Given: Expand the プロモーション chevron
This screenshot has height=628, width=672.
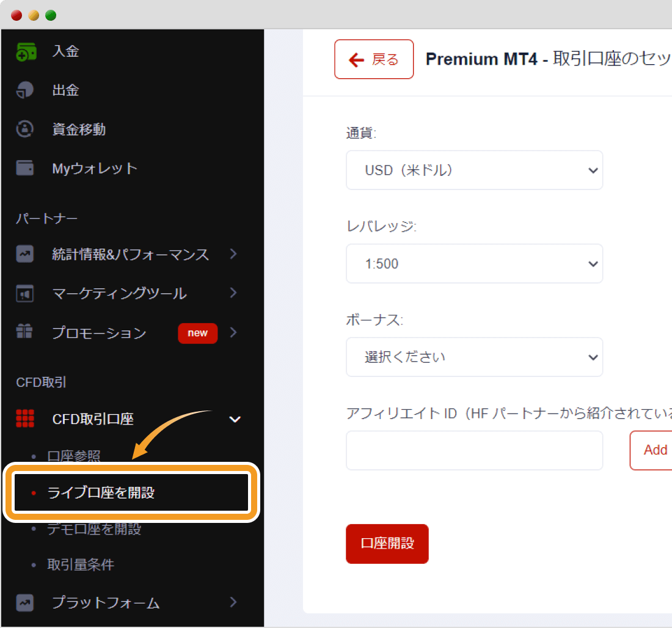Looking at the screenshot, I should [233, 332].
